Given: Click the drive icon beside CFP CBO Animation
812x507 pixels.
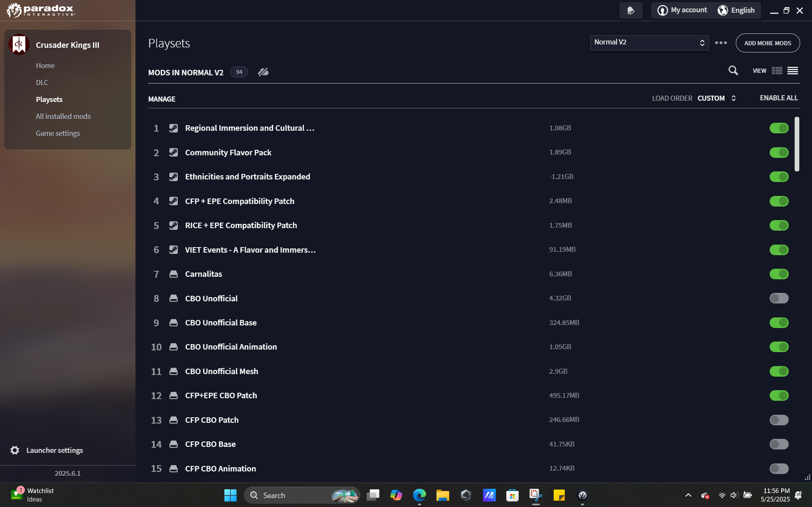Looking at the screenshot, I should [x=174, y=468].
